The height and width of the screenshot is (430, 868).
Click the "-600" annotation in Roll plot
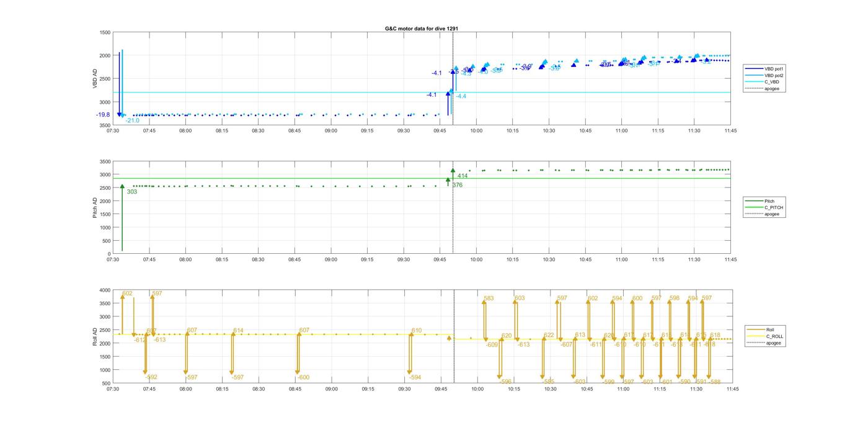[x=303, y=377]
